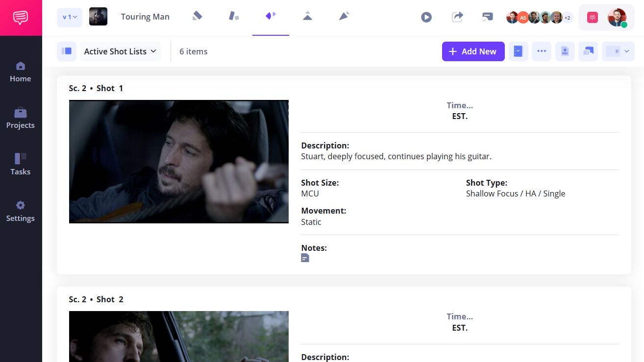
Task: Click the Shot 1 description about Stuart
Action: coord(396,157)
